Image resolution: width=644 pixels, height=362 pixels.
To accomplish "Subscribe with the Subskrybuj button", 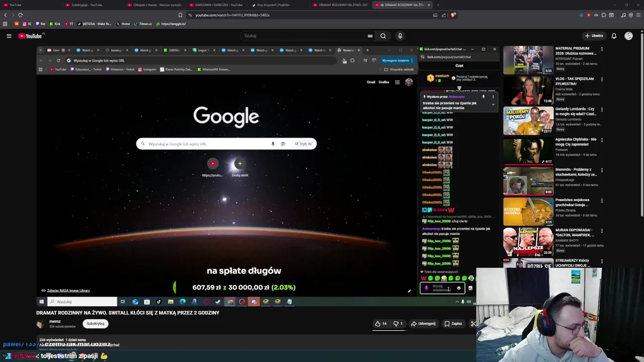I will click(x=95, y=323).
